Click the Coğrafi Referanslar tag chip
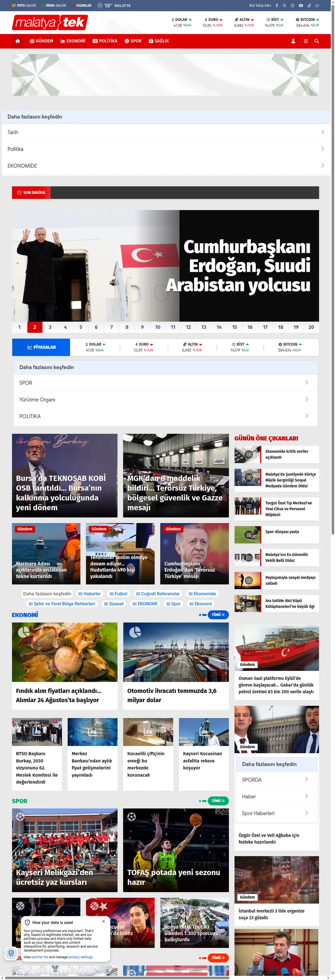This screenshot has height=980, width=335. pyautogui.click(x=158, y=594)
